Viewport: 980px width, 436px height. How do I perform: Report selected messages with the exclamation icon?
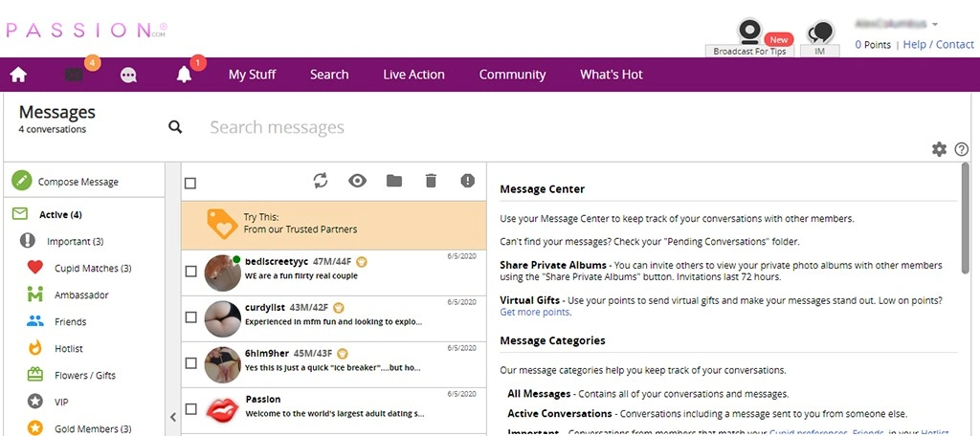point(467,181)
